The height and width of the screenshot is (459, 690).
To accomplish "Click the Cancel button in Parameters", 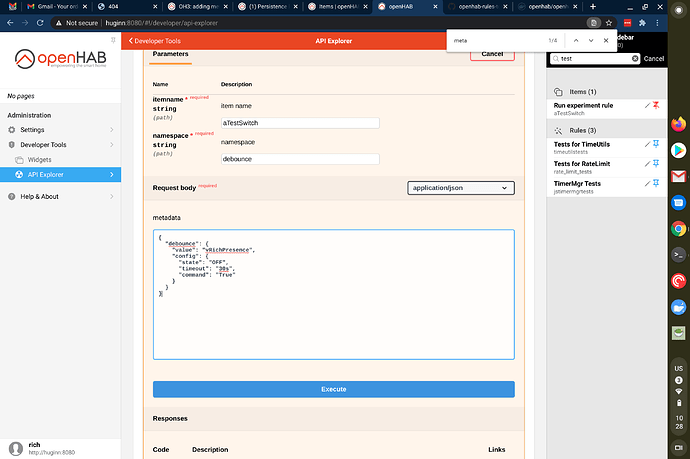I will click(x=492, y=55).
